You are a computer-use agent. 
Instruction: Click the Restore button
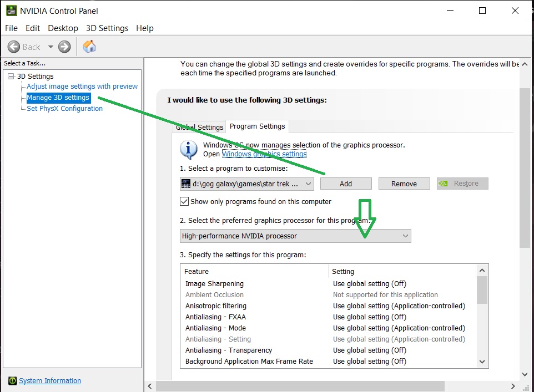pos(462,184)
